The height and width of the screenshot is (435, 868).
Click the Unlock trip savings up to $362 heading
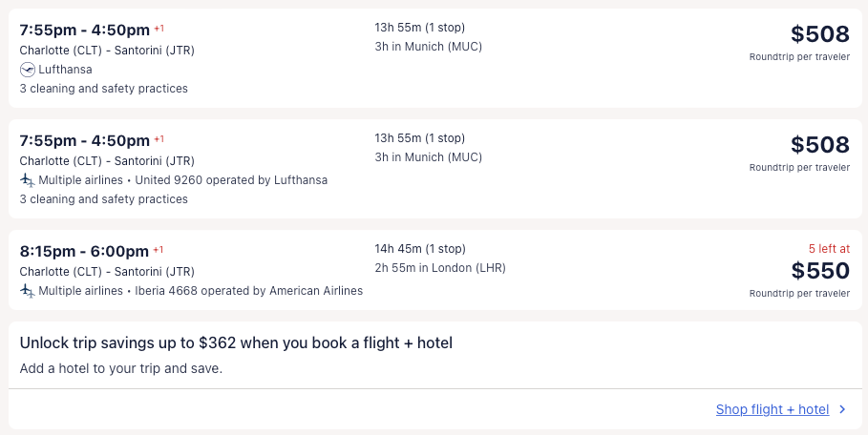click(236, 342)
